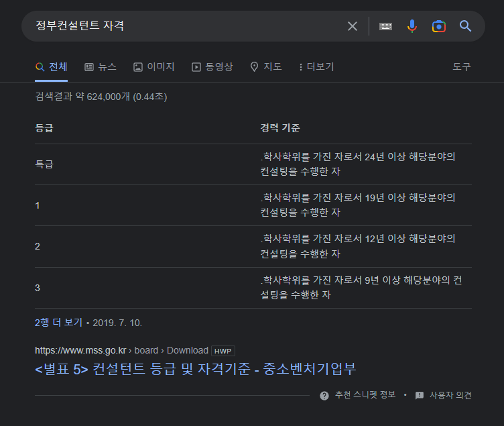Click the grade 2 cell
The width and height of the screenshot is (504, 426).
[38, 246]
